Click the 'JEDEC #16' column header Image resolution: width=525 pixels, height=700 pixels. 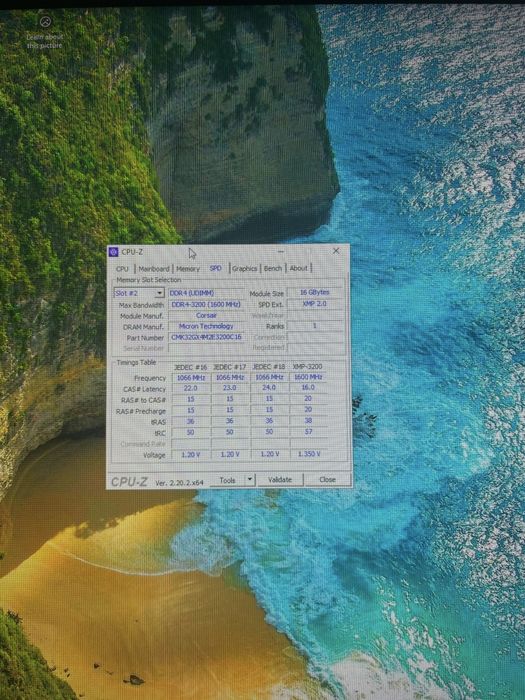coord(191,367)
